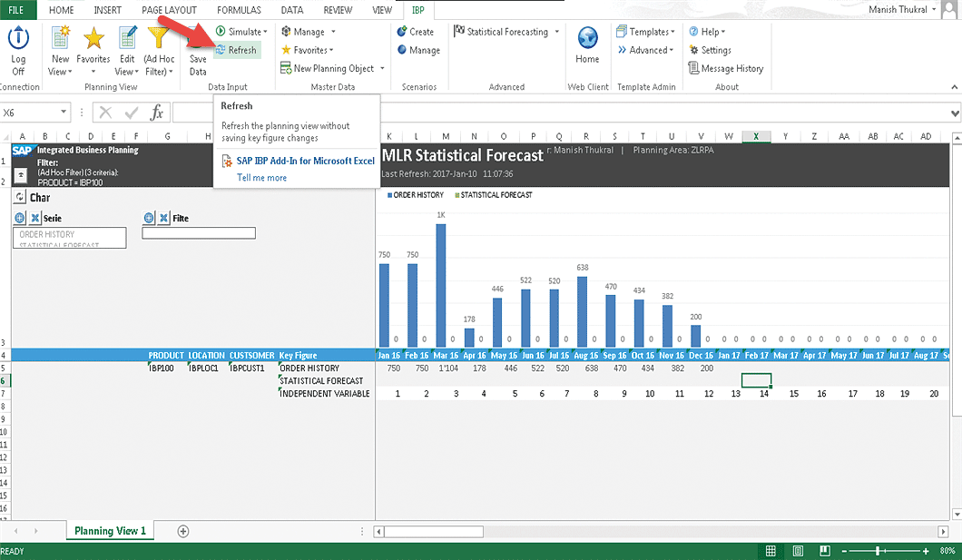Switch to Normal view in status bar
Image resolution: width=962 pixels, height=560 pixels.
pyautogui.click(x=771, y=551)
